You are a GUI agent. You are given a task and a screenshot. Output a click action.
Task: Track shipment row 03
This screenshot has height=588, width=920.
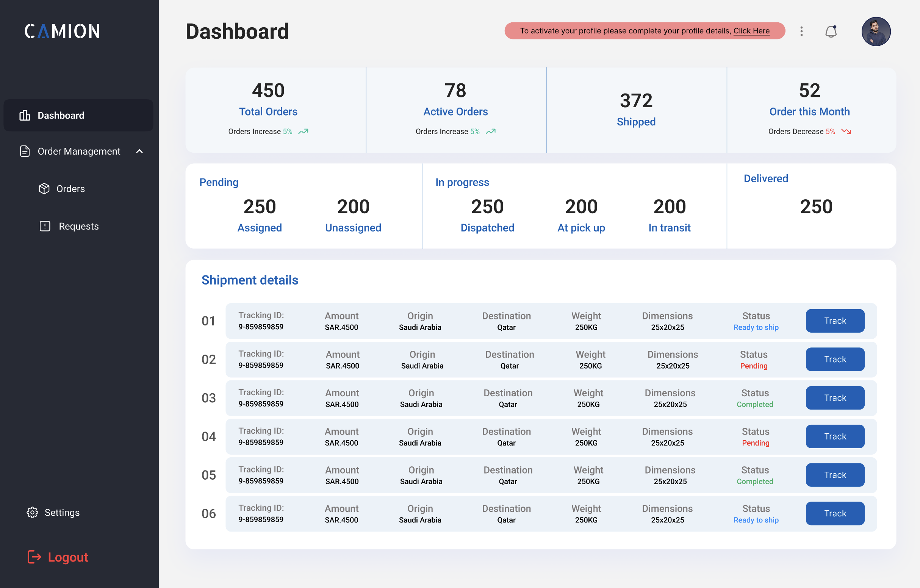pos(835,398)
